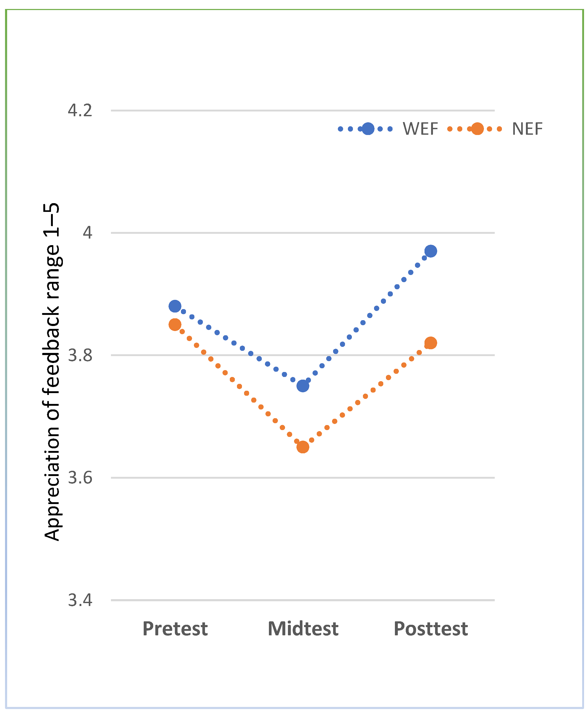Screen dimensions: 588x713
Task: Click the WEF Posttest data point
Action: point(431,251)
